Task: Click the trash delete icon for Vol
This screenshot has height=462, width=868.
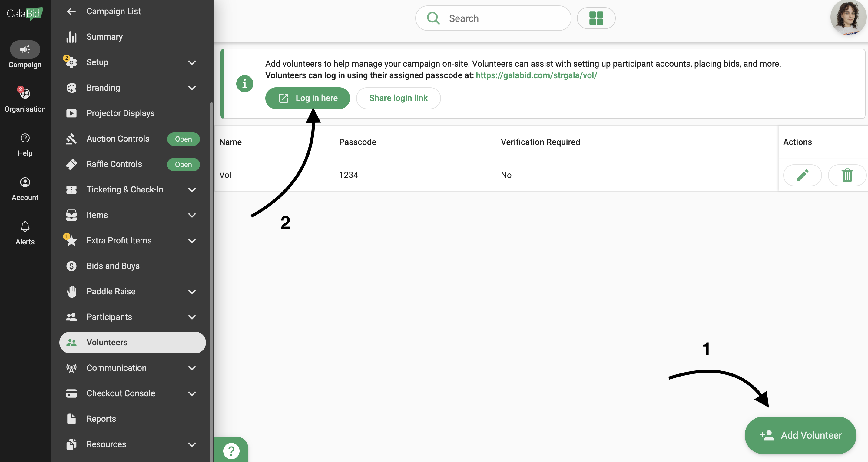Action: 847,175
